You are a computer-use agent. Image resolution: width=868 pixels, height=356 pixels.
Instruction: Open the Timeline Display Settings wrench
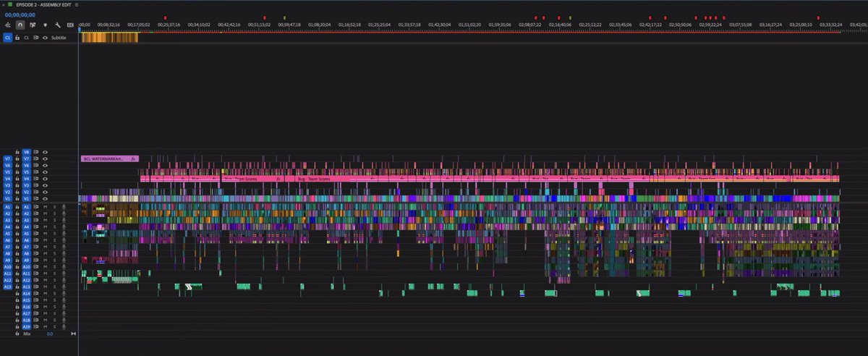[x=57, y=25]
